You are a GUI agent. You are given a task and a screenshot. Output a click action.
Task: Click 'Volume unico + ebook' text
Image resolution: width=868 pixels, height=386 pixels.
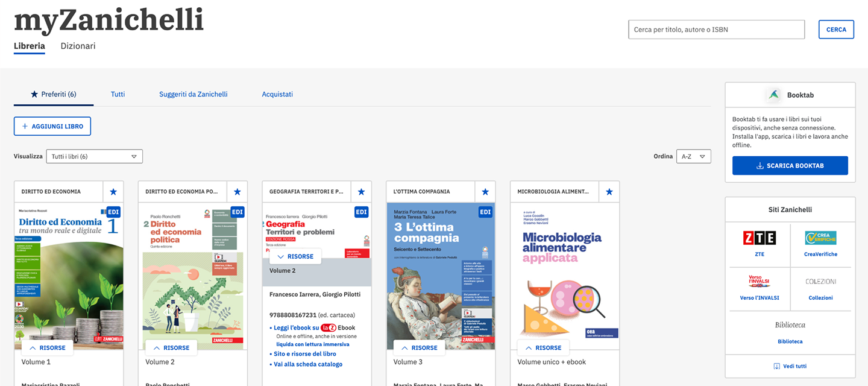coord(552,362)
